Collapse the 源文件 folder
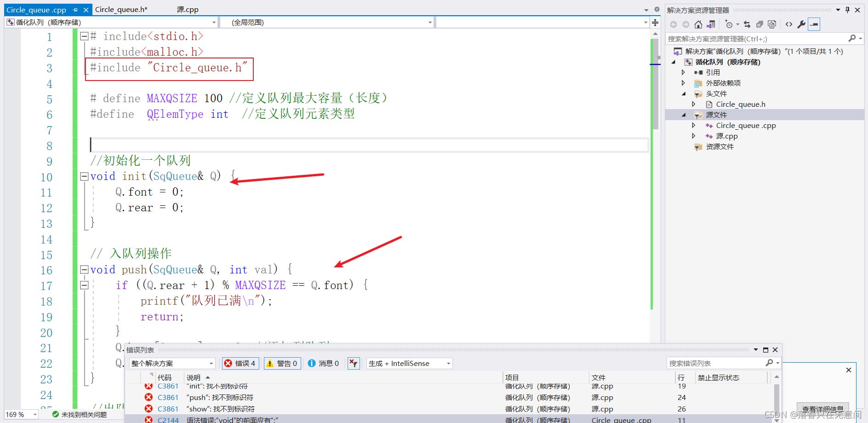 tap(684, 115)
